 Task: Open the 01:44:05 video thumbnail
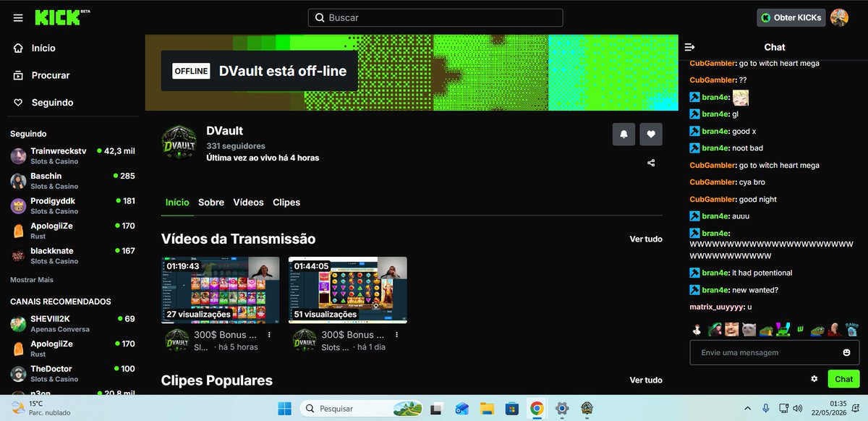(348, 290)
